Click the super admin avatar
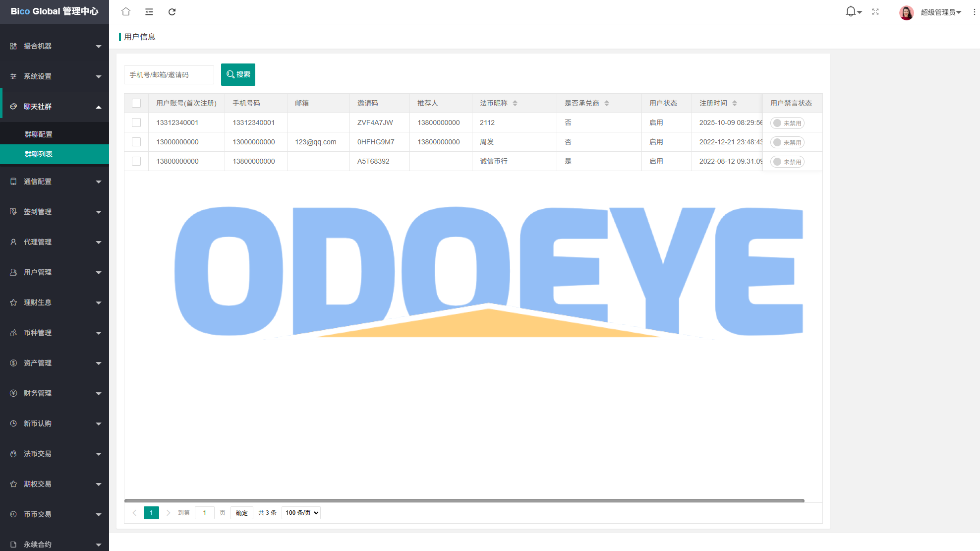 coord(907,12)
